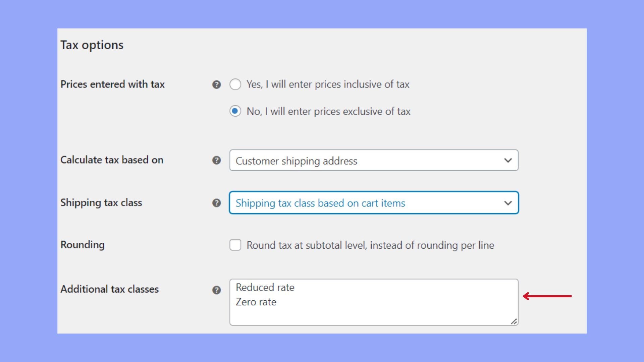Click the Zero rate line in textarea

[x=256, y=302]
